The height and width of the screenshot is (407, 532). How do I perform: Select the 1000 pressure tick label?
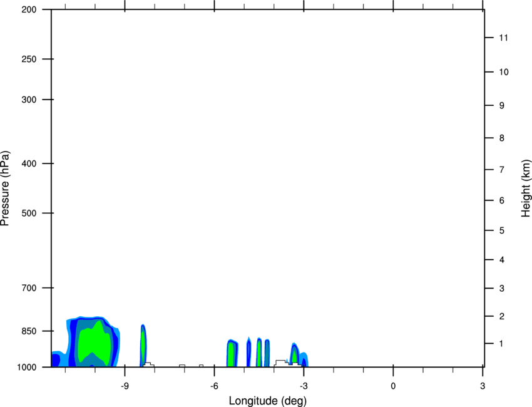(27, 367)
